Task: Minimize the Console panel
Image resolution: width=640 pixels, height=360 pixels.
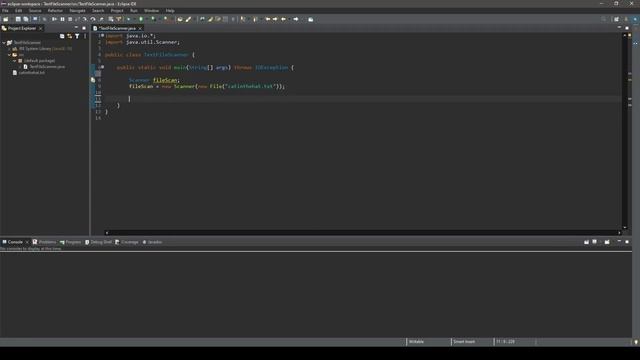Action: click(x=619, y=242)
